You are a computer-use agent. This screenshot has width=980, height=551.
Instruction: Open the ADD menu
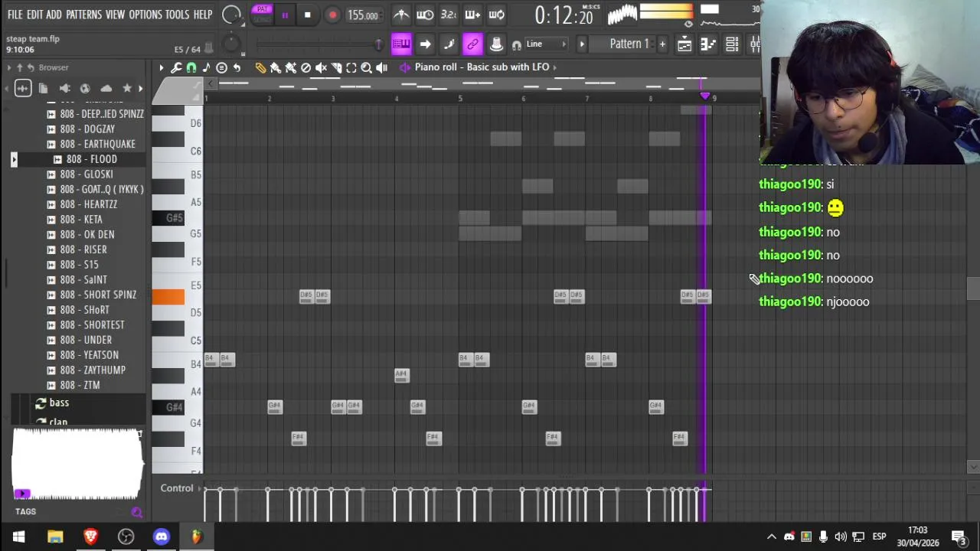click(x=54, y=15)
